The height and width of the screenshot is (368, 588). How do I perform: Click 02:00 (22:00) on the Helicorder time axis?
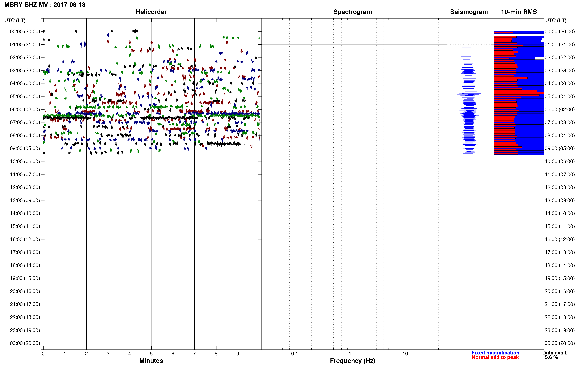(x=25, y=57)
